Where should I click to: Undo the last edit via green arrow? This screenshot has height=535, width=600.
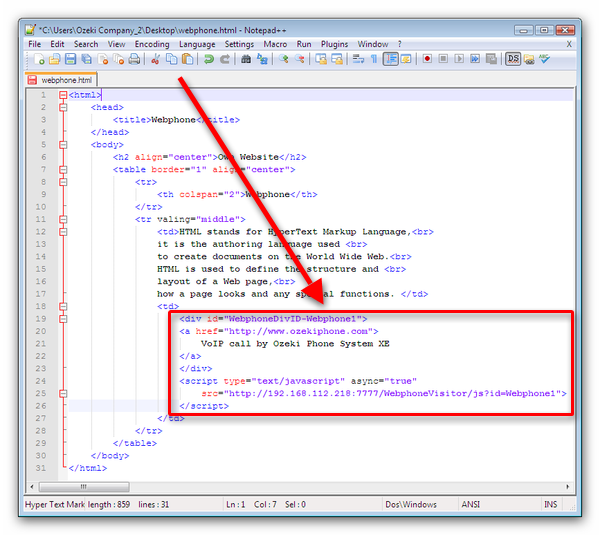point(209,59)
